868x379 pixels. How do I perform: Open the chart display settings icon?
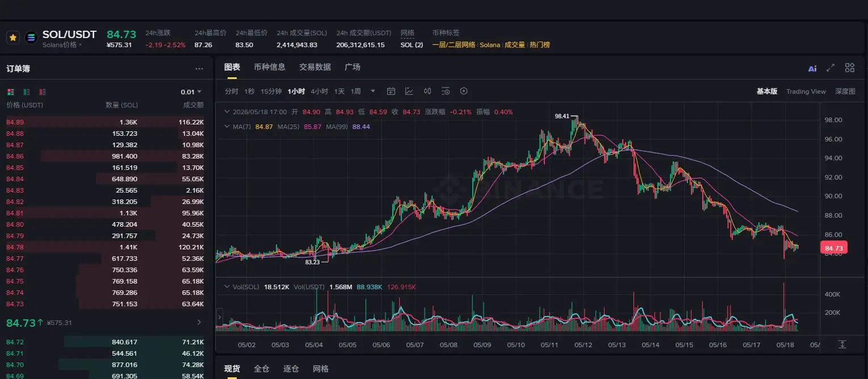click(446, 91)
